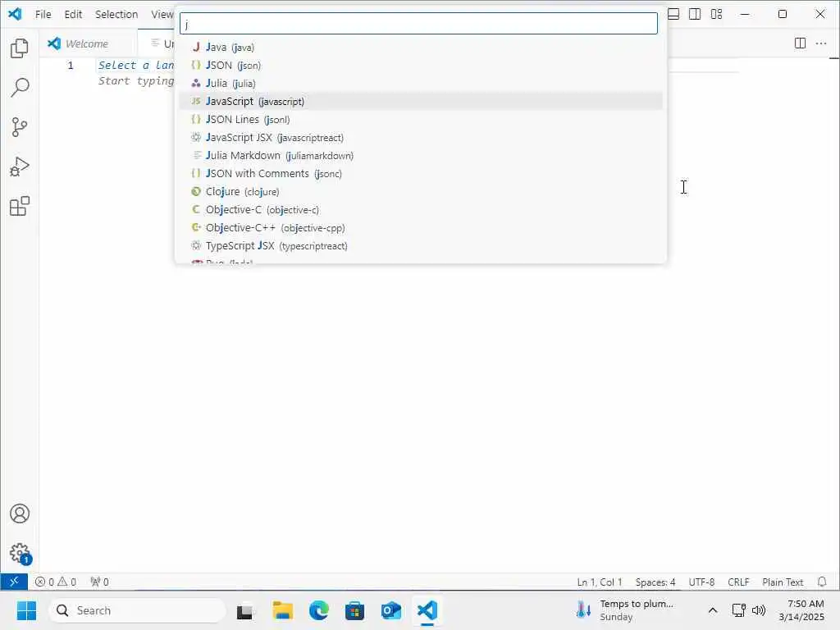This screenshot has width=840, height=630.
Task: Open the Source Control view
Action: (x=20, y=127)
